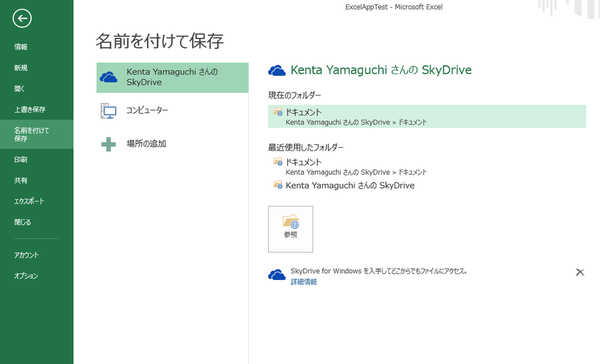Screen dimensions: 600x364
Task: Select 新規 in the sidebar
Action: point(21,68)
